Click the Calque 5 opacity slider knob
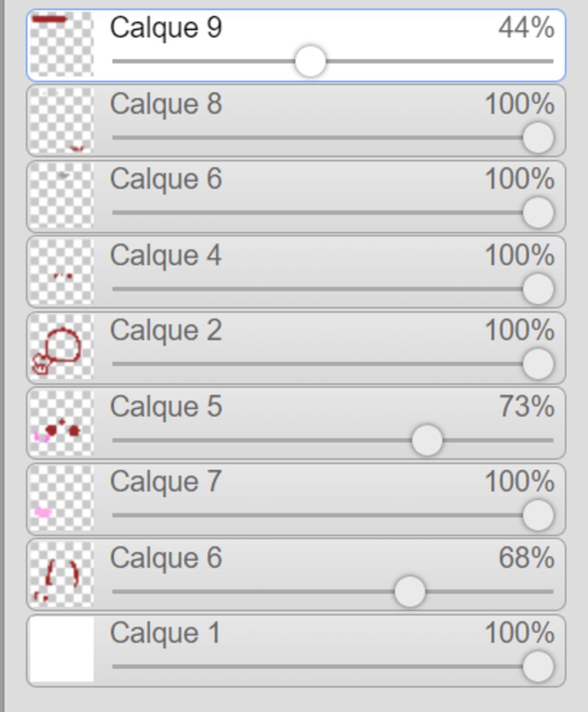The width and height of the screenshot is (588, 712). 427,440
